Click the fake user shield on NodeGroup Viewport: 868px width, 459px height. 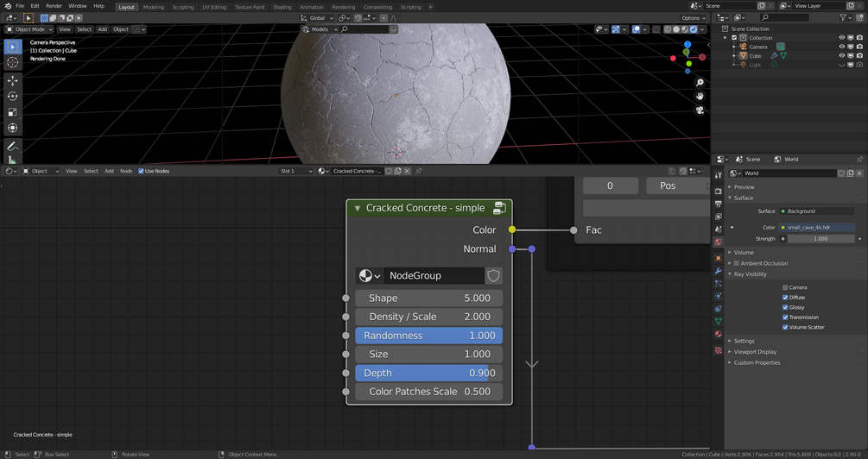493,276
